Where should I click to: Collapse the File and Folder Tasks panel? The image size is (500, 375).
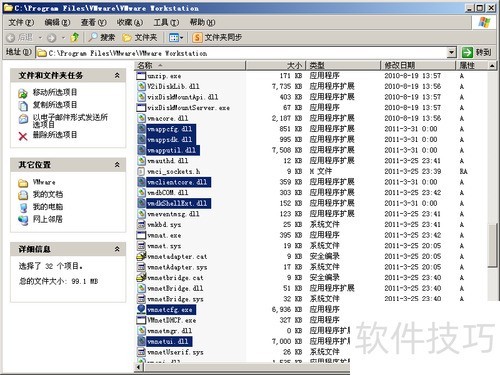coord(117,75)
